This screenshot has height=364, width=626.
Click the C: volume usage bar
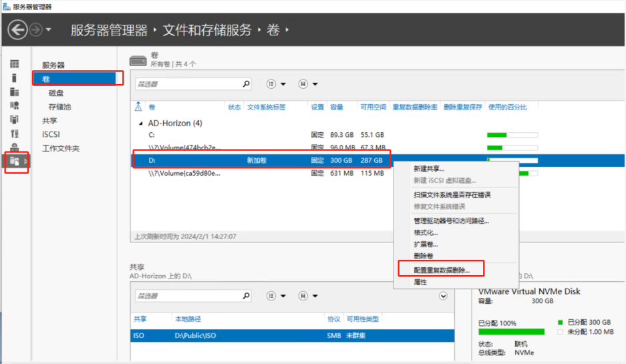click(512, 135)
